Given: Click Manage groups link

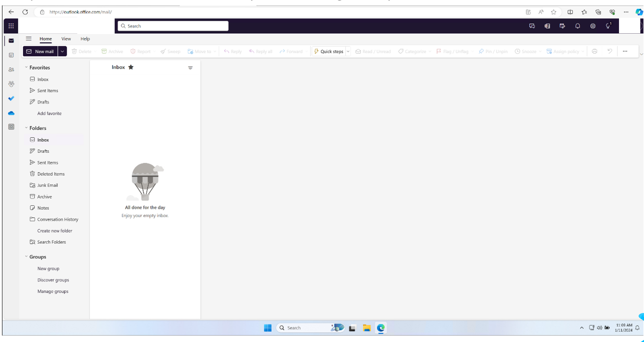Looking at the screenshot, I should coord(53,291).
